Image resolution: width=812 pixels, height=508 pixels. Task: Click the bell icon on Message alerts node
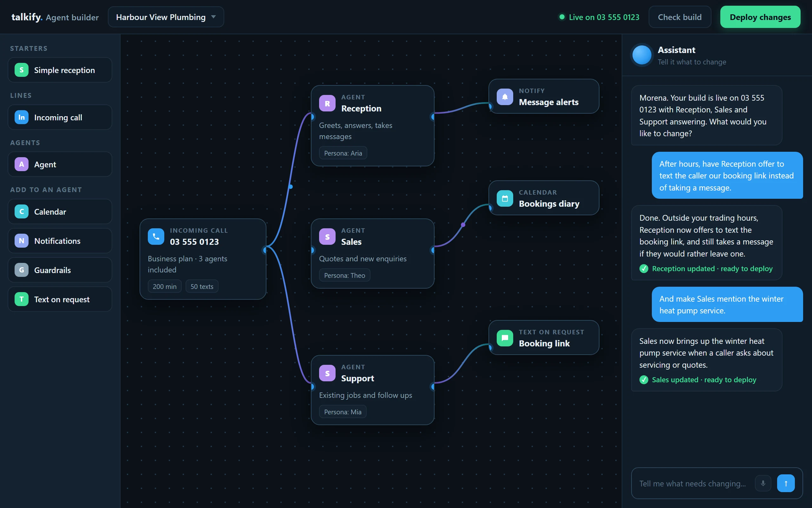505,97
